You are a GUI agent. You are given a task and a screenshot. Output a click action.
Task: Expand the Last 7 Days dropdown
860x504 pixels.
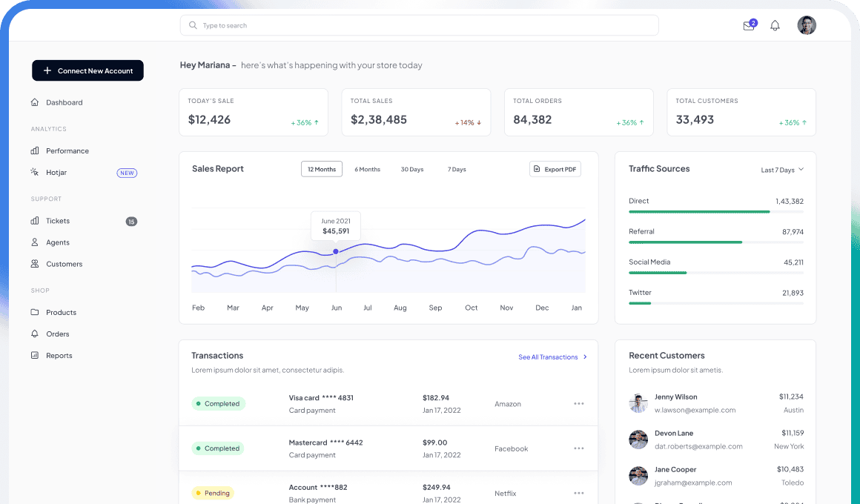click(x=782, y=170)
